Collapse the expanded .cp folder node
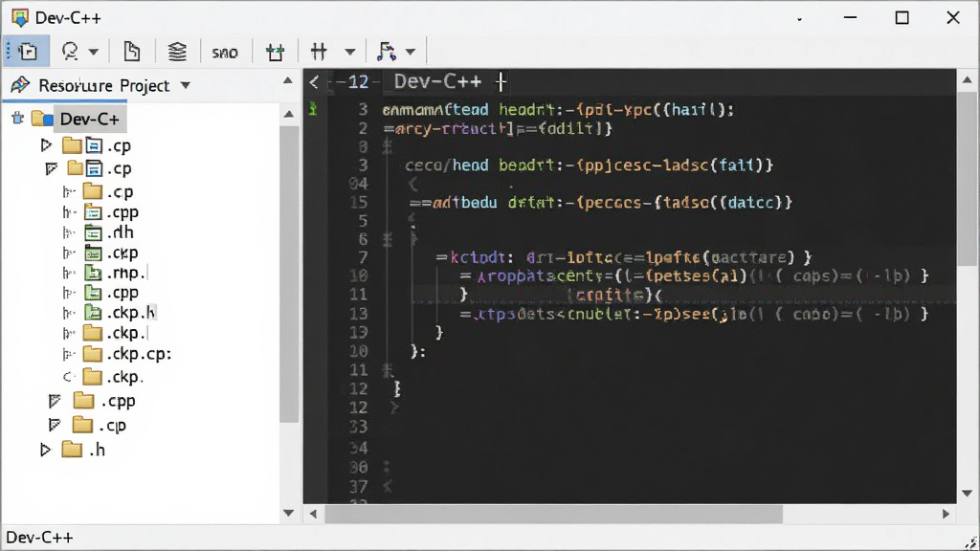The image size is (980, 551). (x=52, y=168)
